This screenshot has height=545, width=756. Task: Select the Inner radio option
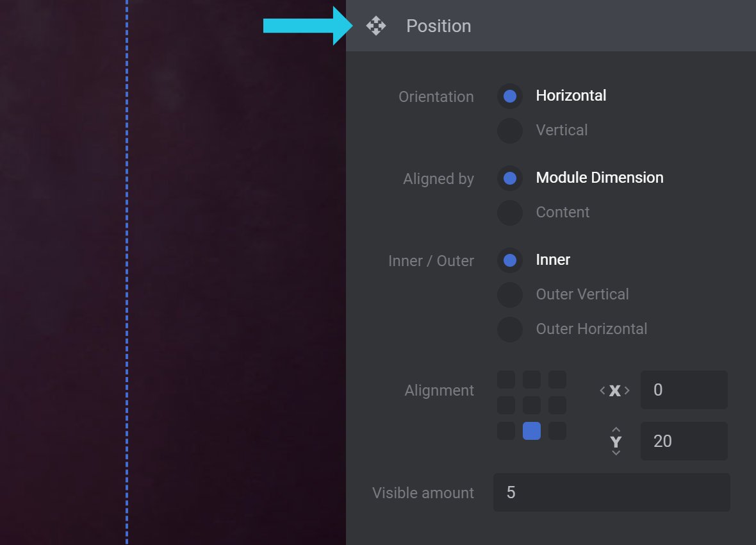coord(509,260)
